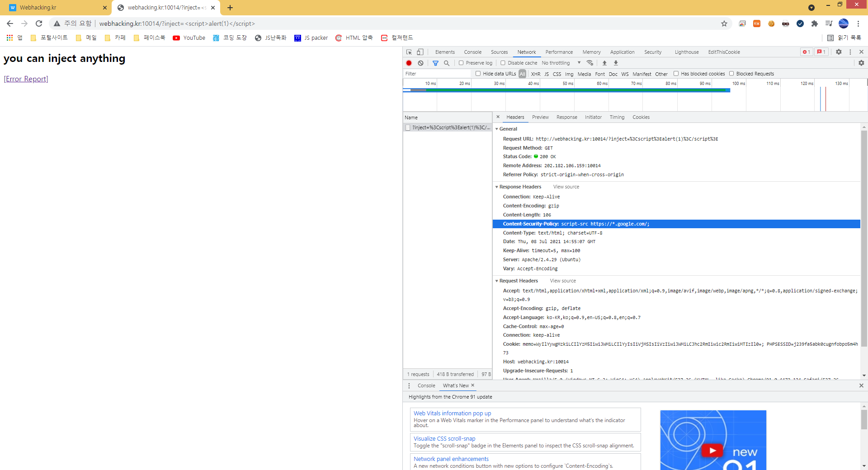The image size is (868, 470).
Task: Select the ?inject request row
Action: 448,128
